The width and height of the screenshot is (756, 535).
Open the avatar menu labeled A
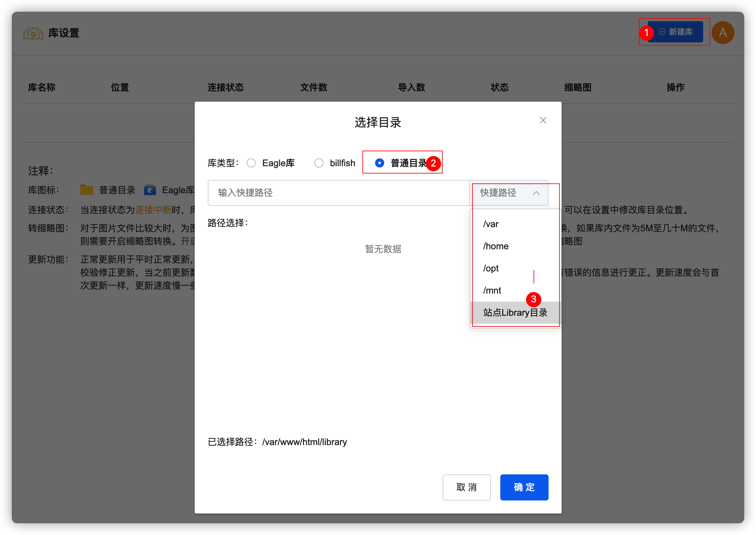pos(723,32)
